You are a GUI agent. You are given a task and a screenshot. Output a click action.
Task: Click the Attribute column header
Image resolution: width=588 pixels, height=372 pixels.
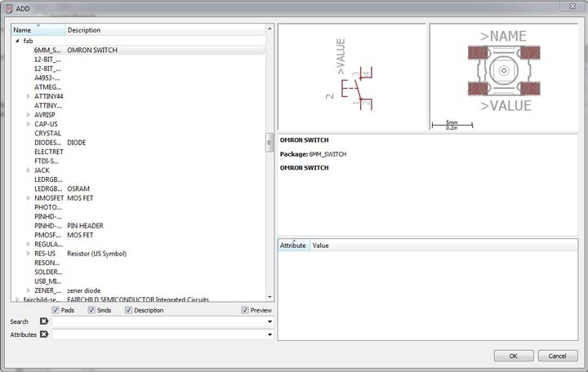click(x=294, y=246)
